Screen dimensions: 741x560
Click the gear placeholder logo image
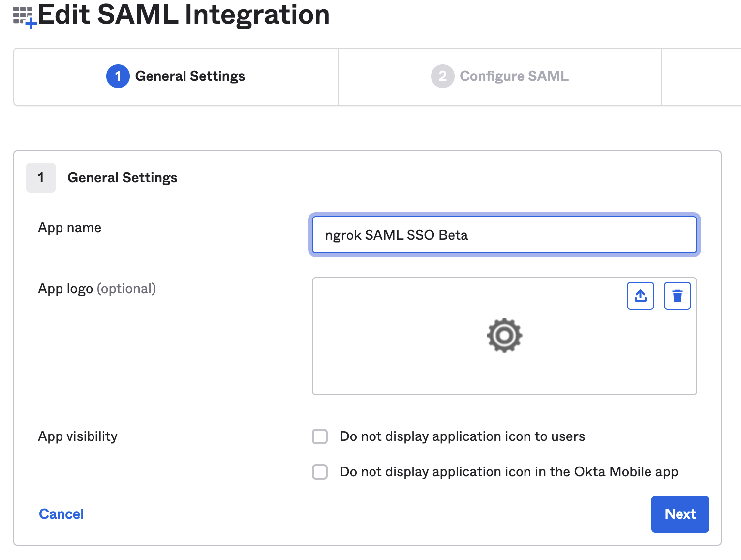(504, 336)
